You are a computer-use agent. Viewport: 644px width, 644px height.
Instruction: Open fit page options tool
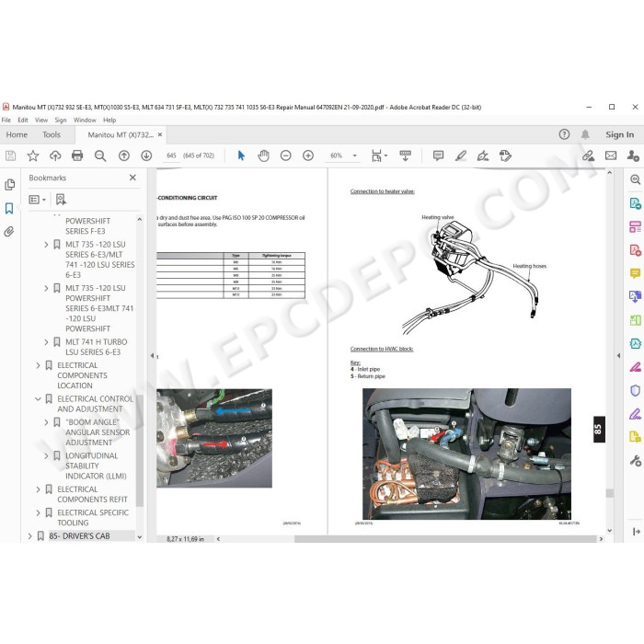[379, 155]
